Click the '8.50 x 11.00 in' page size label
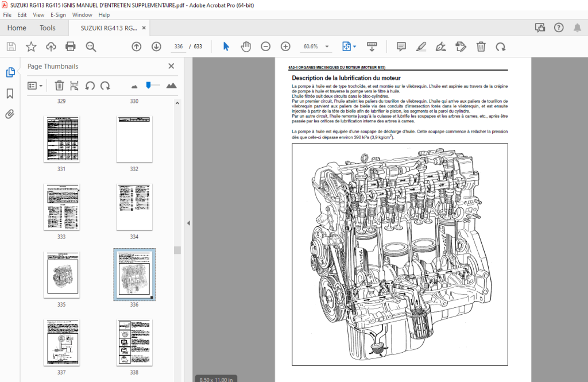Viewport: 588px width, 382px height. [x=216, y=379]
